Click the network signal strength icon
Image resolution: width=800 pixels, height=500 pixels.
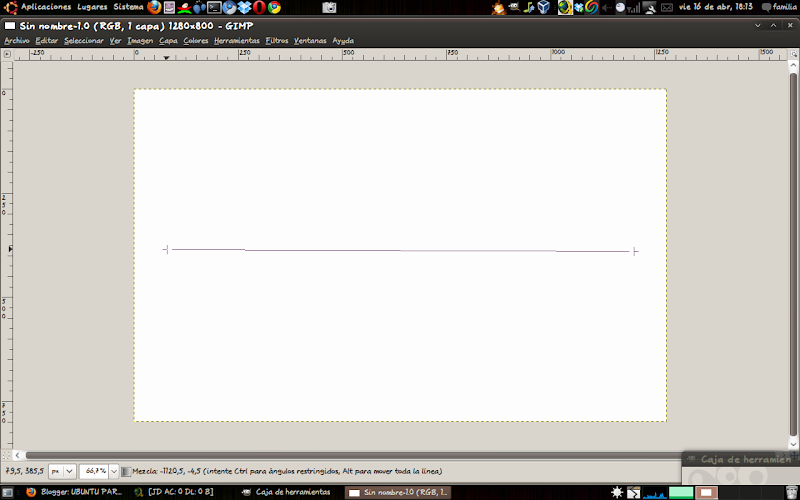click(x=634, y=8)
